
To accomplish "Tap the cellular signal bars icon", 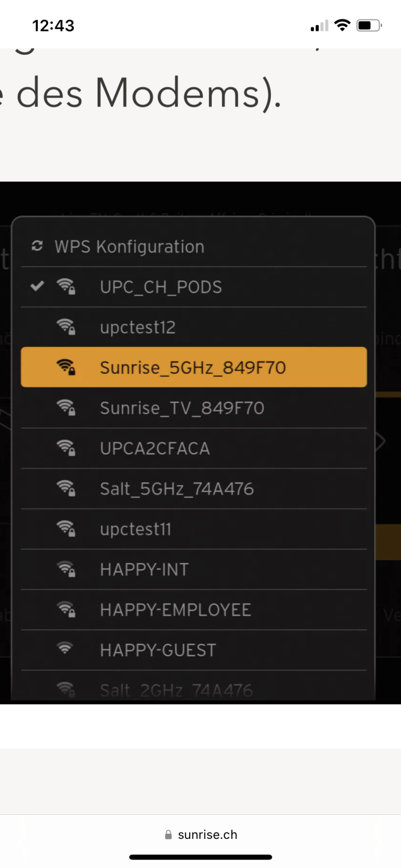I will [x=319, y=26].
